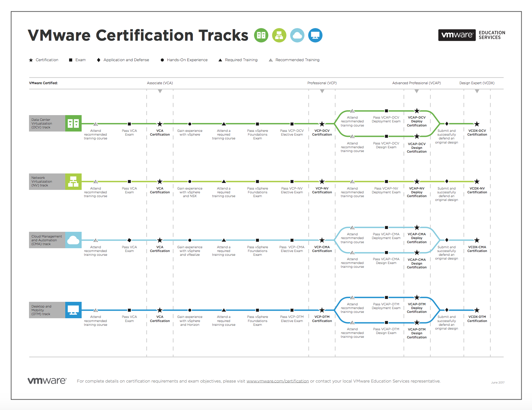Click the circle marker above vSphere and vRealize experience

[x=190, y=240]
